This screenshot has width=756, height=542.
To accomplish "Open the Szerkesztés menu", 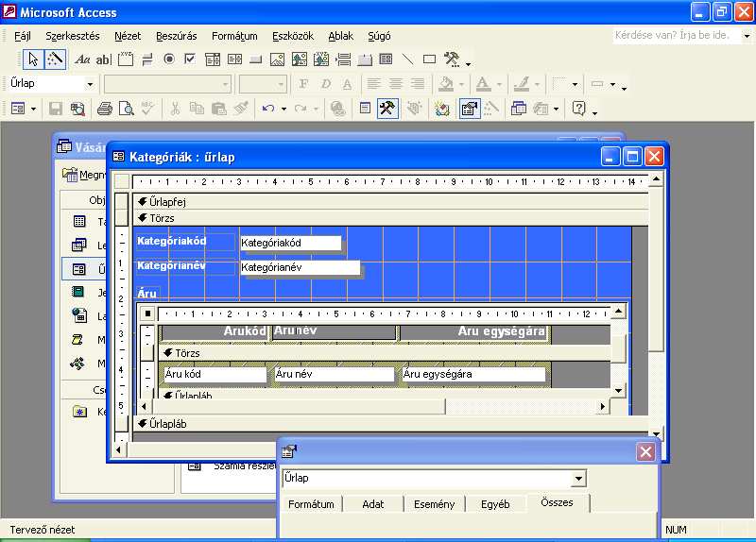I will (x=73, y=36).
